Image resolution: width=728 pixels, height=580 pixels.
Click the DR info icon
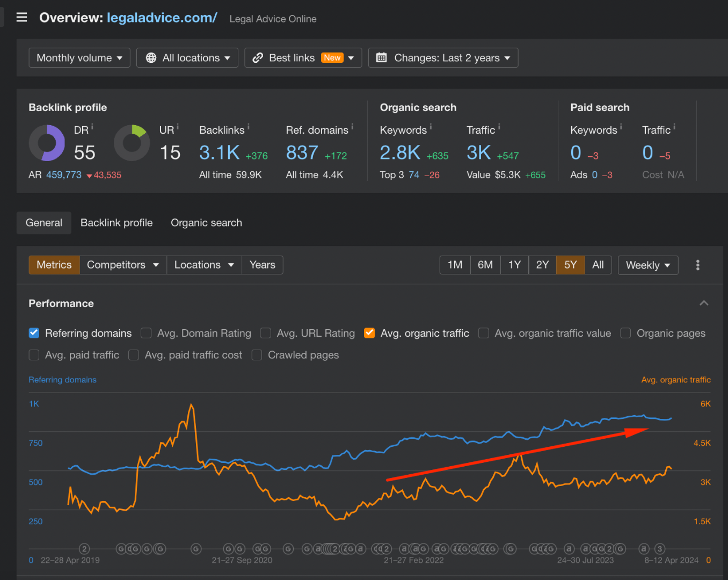pos(92,127)
